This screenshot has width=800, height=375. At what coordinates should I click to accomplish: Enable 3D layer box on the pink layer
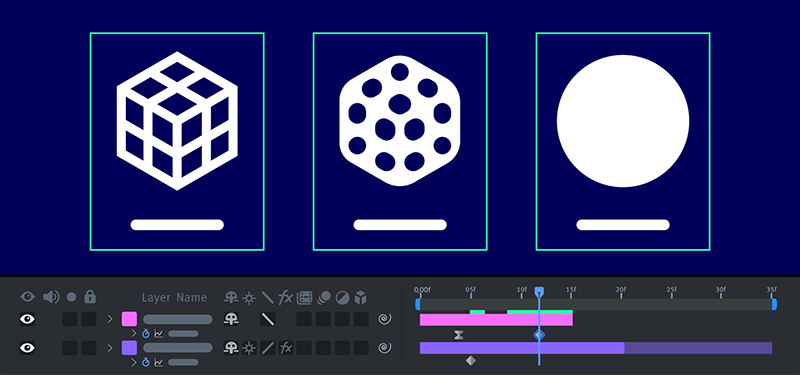(361, 319)
